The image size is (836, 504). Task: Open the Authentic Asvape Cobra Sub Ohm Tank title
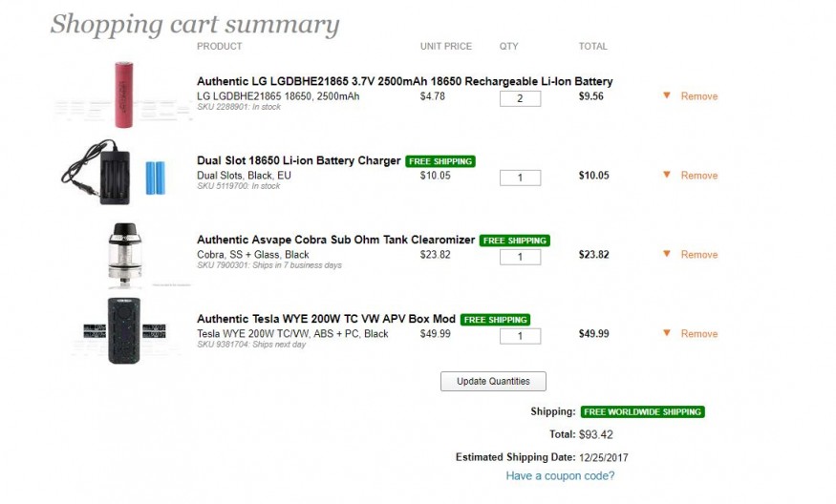336,240
